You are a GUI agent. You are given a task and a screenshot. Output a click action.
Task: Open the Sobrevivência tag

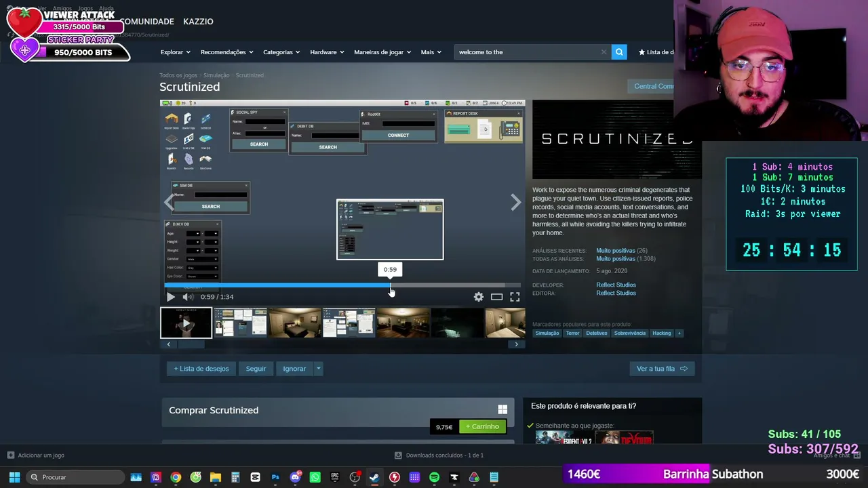(630, 333)
